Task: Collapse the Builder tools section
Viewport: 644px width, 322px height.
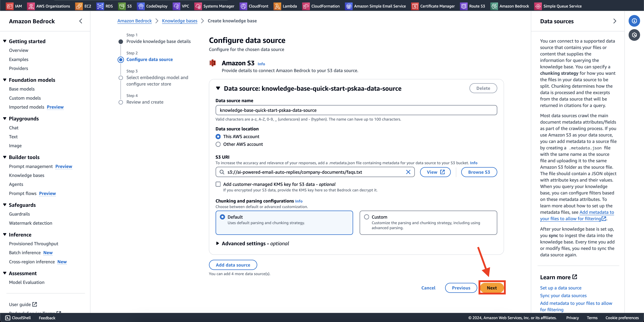Action: point(4,157)
